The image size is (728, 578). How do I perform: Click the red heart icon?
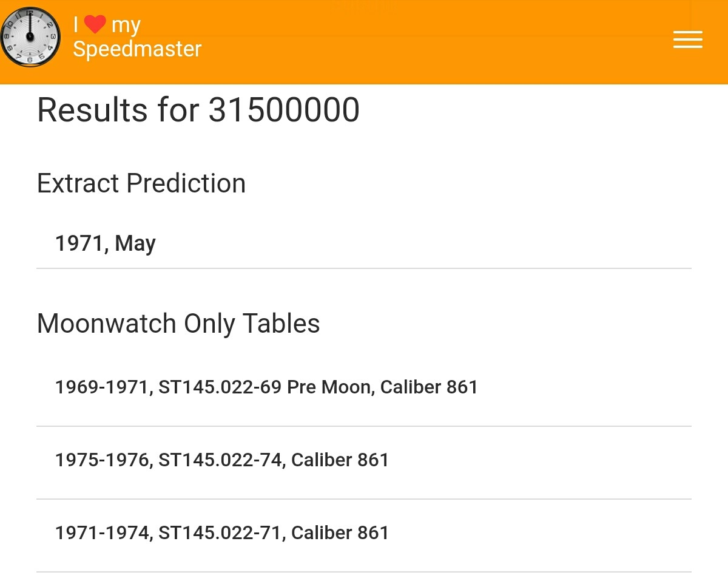[x=95, y=25]
